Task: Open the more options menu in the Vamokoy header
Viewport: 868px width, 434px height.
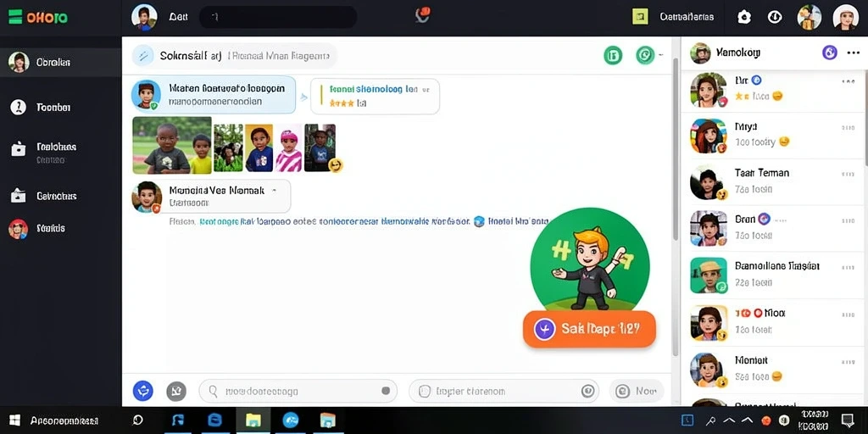Action: point(853,53)
